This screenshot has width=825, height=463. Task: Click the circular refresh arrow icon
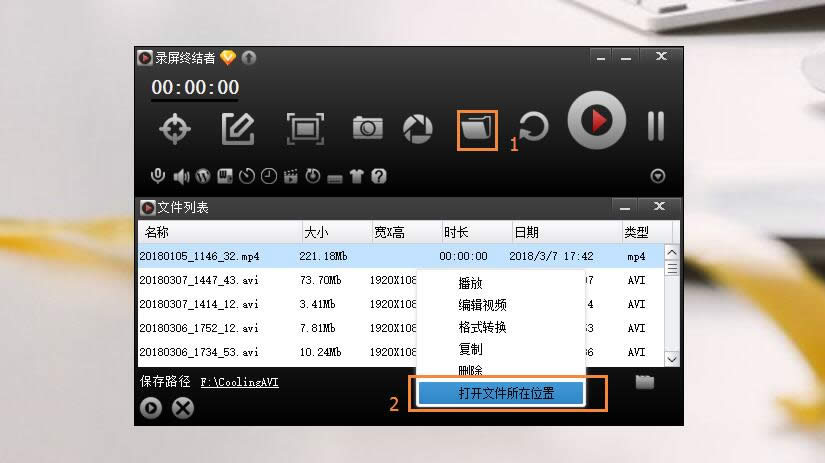(x=534, y=127)
